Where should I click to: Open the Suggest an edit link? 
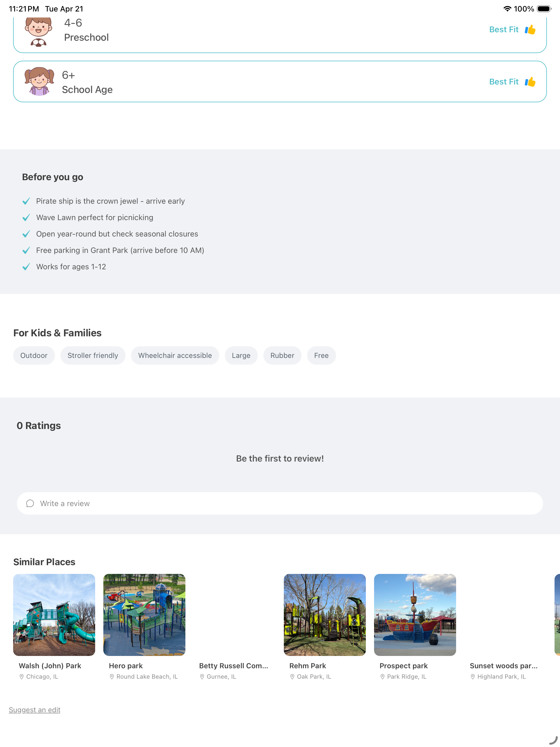pyautogui.click(x=34, y=710)
